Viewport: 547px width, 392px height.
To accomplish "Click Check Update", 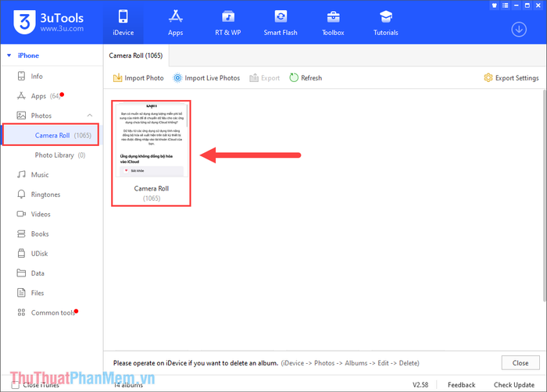I will (x=514, y=385).
